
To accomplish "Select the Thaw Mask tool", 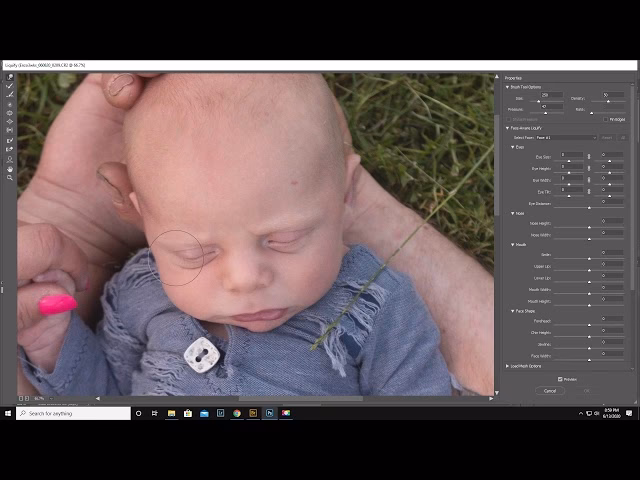I will tap(10, 149).
